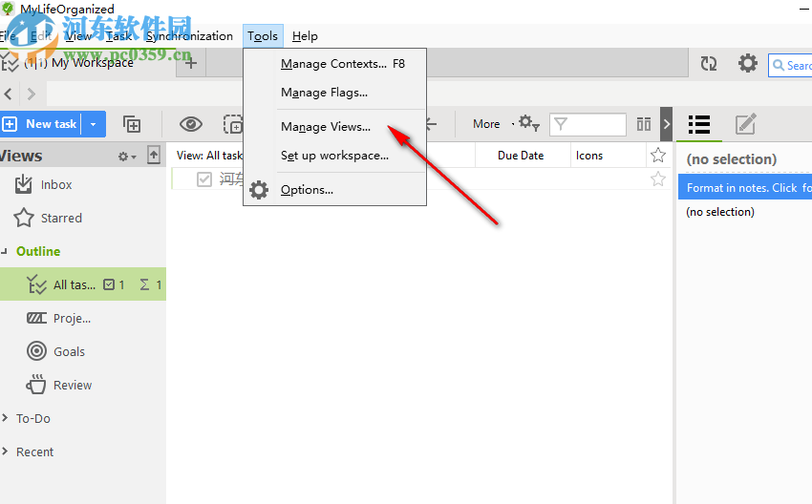Open Options in the Tools menu
This screenshot has height=504, width=812.
pos(334,190)
